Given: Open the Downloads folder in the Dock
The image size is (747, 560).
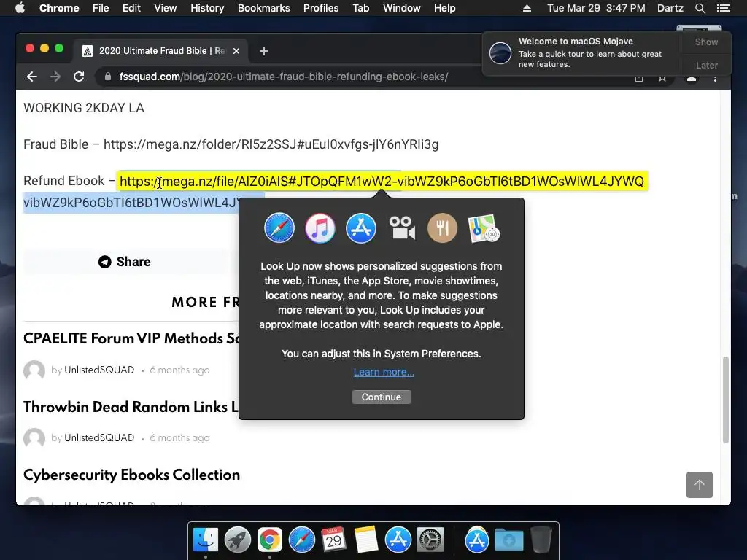Looking at the screenshot, I should [508, 540].
